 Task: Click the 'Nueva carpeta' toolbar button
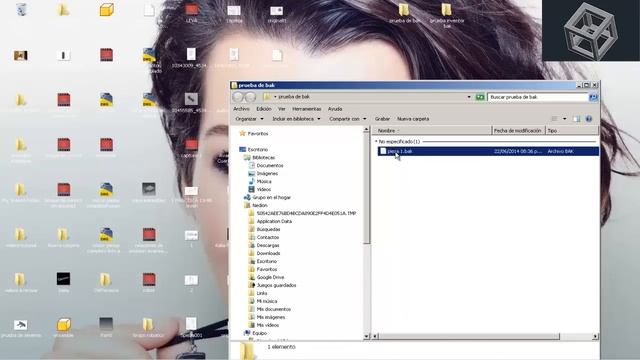[x=413, y=119]
